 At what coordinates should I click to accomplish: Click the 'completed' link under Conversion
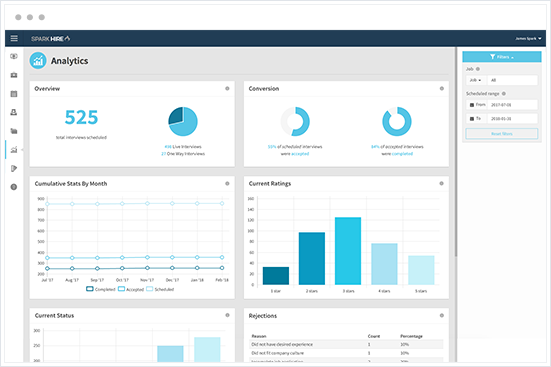point(402,154)
